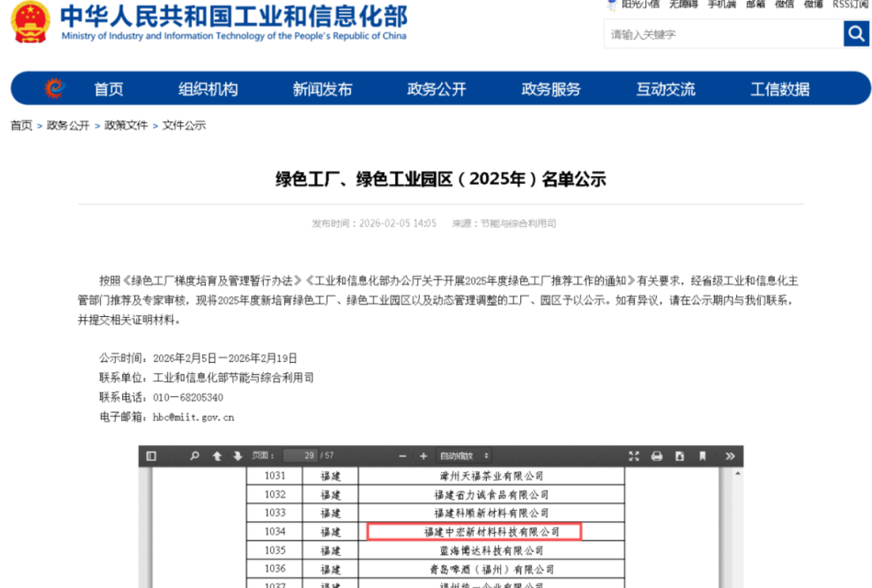The image size is (872, 588).
Task: Click the 政策文件 breadcrumb link
Action: point(126,125)
